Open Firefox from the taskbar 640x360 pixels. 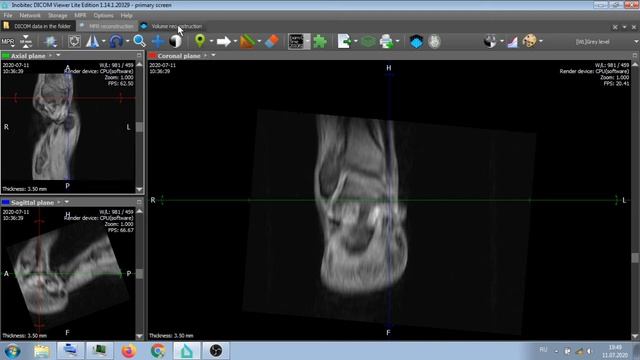[x=129, y=351]
